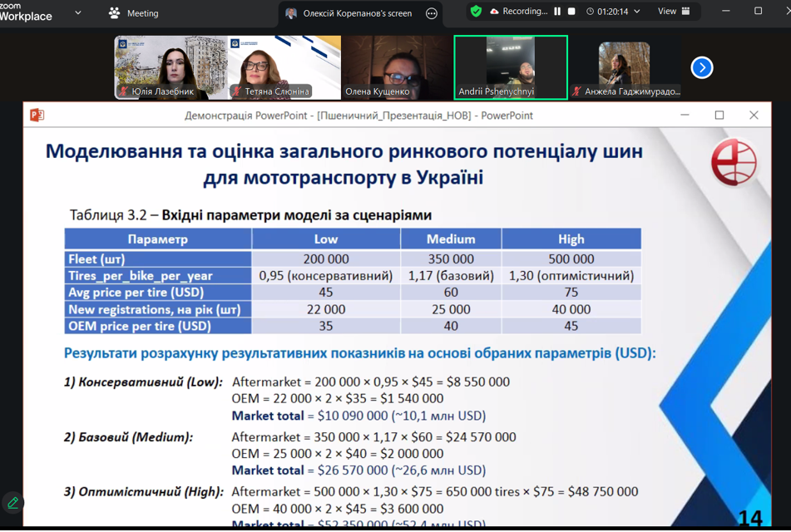Show next participants with blue arrow
The image size is (791, 532).
pos(701,67)
